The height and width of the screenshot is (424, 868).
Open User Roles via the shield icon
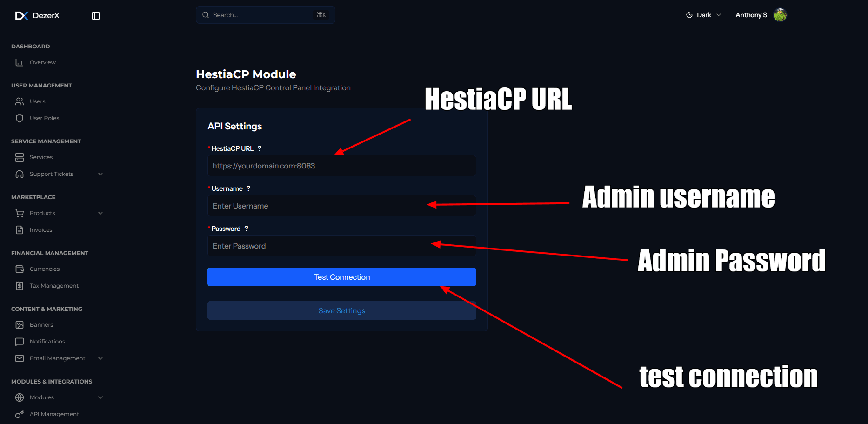point(20,118)
